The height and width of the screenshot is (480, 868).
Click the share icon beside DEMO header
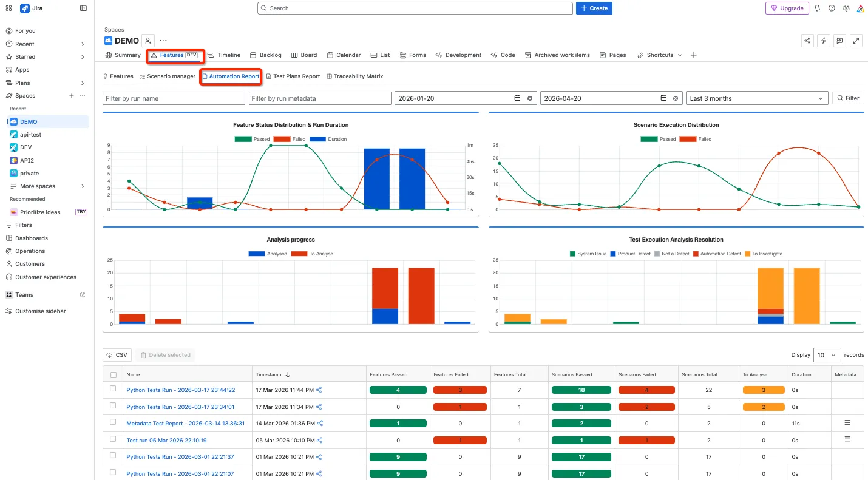point(808,41)
